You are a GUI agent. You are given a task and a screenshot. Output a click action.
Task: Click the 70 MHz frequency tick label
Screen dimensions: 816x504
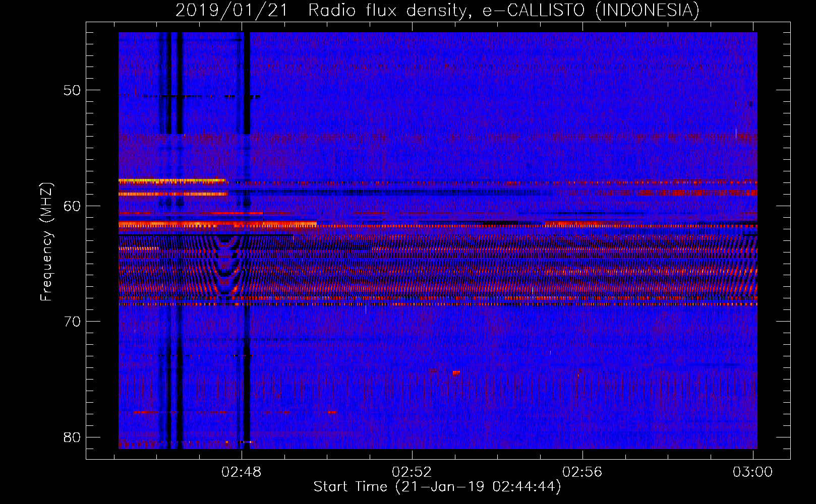(72, 322)
